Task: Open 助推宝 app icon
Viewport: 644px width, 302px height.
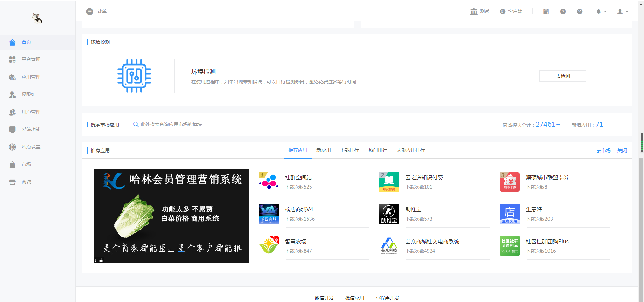Action: click(x=389, y=214)
